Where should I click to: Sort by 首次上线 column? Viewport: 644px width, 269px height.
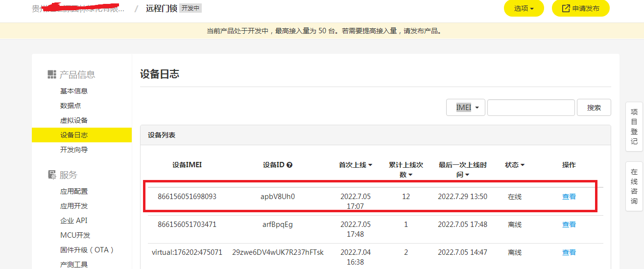(x=356, y=165)
